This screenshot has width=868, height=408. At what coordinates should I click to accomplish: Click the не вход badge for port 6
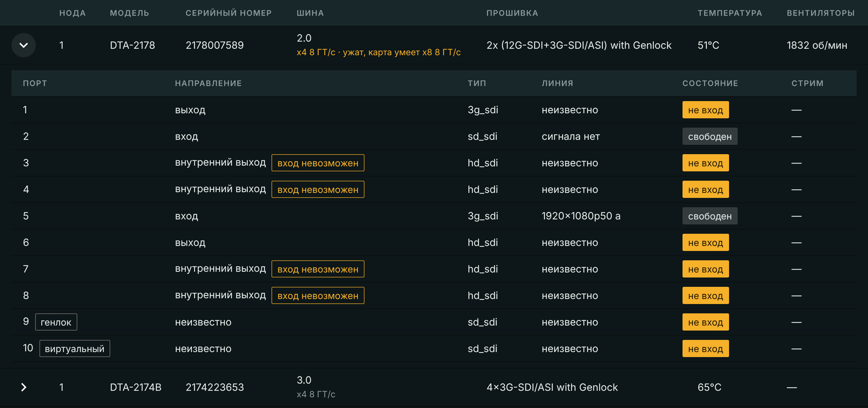click(x=705, y=242)
